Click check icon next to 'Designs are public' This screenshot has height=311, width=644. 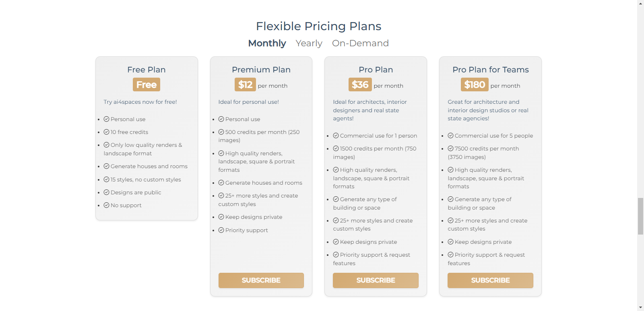pos(107,192)
